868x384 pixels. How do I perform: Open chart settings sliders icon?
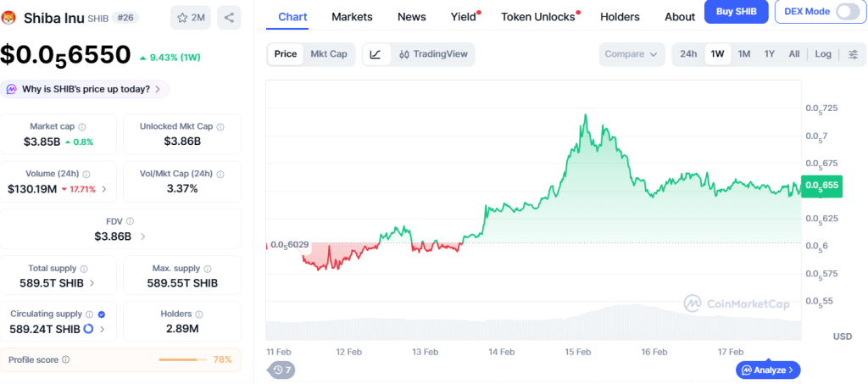[853, 54]
